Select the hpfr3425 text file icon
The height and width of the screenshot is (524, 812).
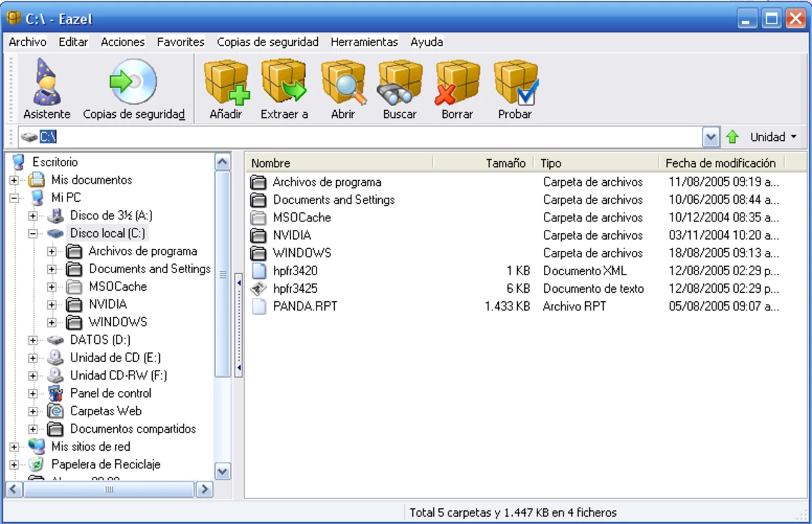[x=260, y=288]
